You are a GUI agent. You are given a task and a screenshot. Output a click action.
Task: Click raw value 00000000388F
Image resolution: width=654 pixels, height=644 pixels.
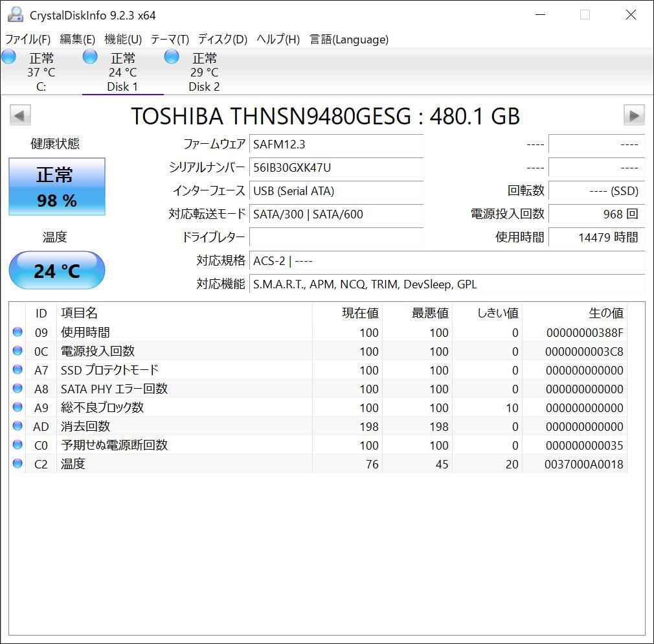pos(585,332)
